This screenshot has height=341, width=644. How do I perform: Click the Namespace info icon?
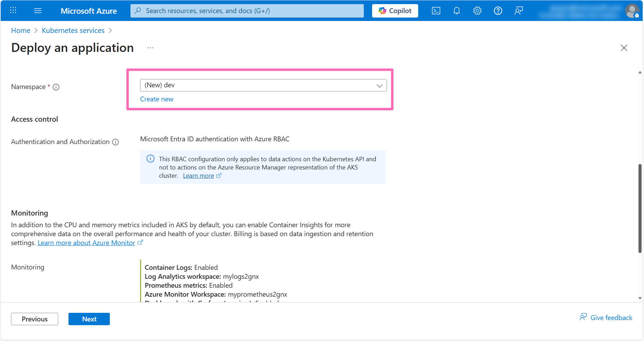coord(56,87)
